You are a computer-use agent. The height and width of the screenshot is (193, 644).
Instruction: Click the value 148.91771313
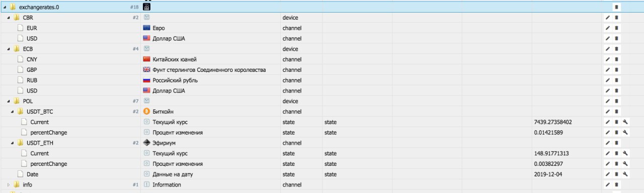551,153
